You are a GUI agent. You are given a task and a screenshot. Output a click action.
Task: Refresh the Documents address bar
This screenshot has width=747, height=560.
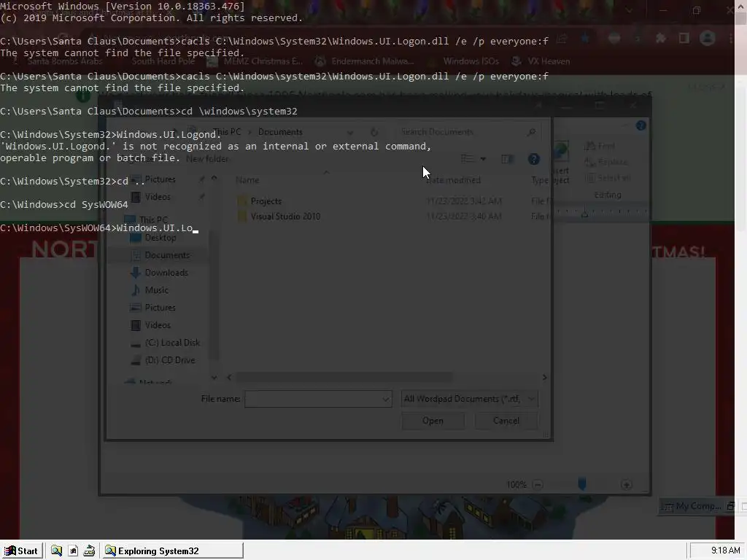[374, 132]
